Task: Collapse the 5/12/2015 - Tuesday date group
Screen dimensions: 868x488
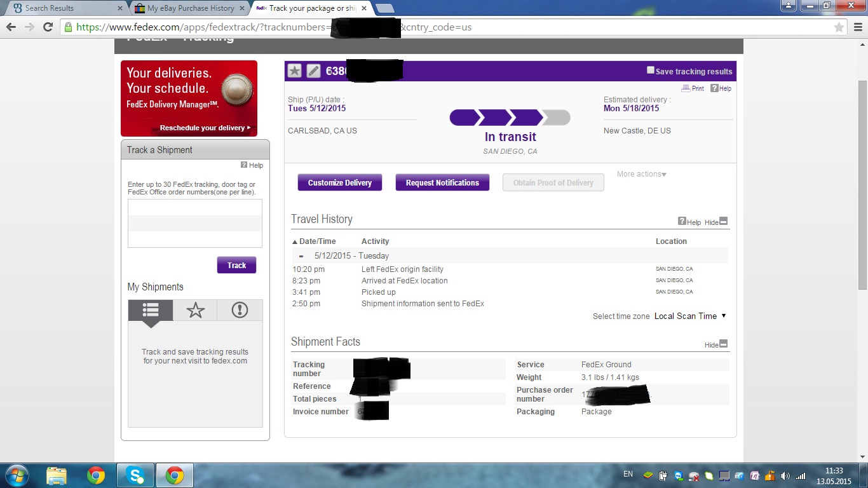Action: pos(301,256)
